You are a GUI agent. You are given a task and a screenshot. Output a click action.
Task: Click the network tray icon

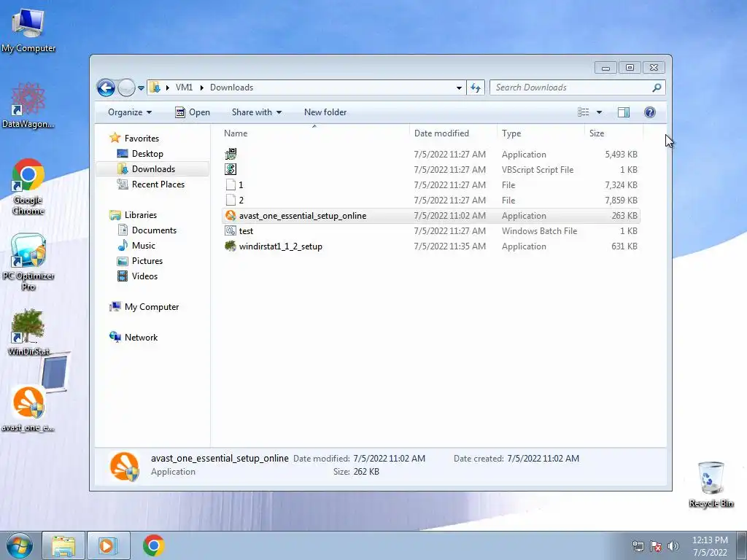click(x=638, y=546)
